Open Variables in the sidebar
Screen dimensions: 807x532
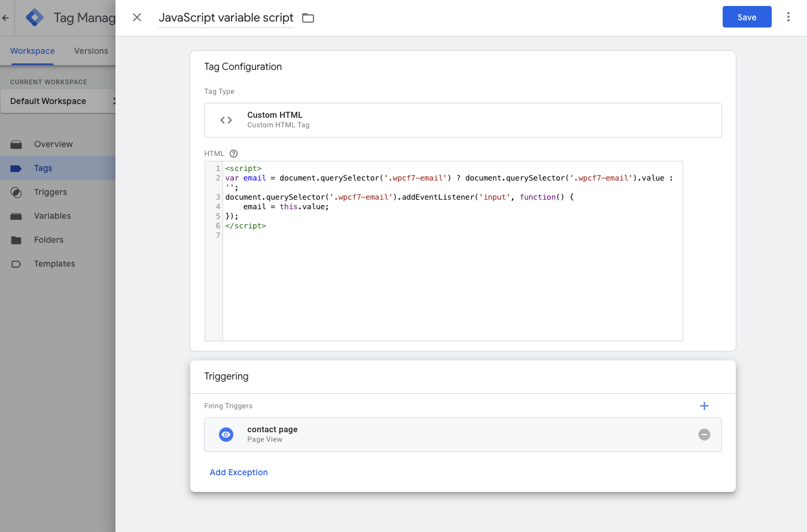pos(57,216)
